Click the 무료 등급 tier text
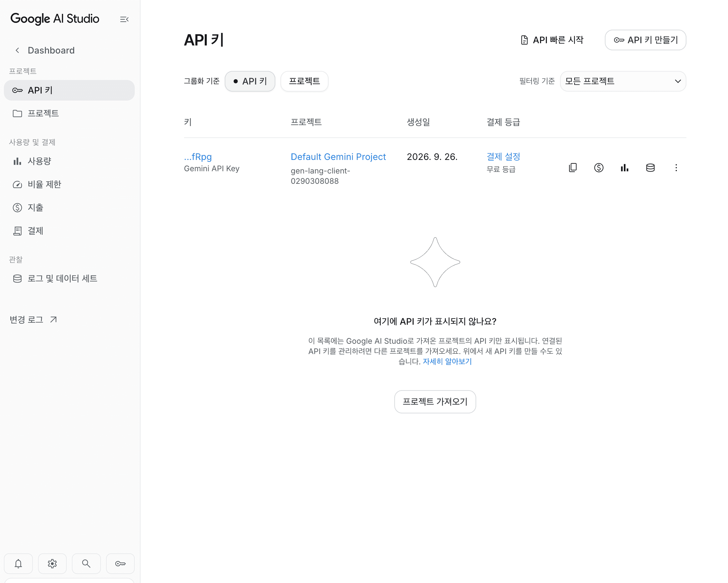The width and height of the screenshot is (728, 583). click(501, 169)
